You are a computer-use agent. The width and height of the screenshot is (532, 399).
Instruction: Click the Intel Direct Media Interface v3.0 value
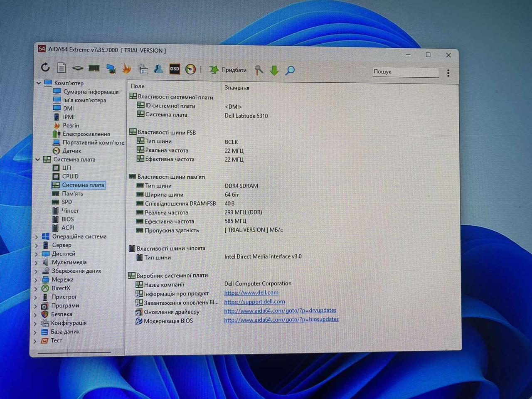(263, 256)
